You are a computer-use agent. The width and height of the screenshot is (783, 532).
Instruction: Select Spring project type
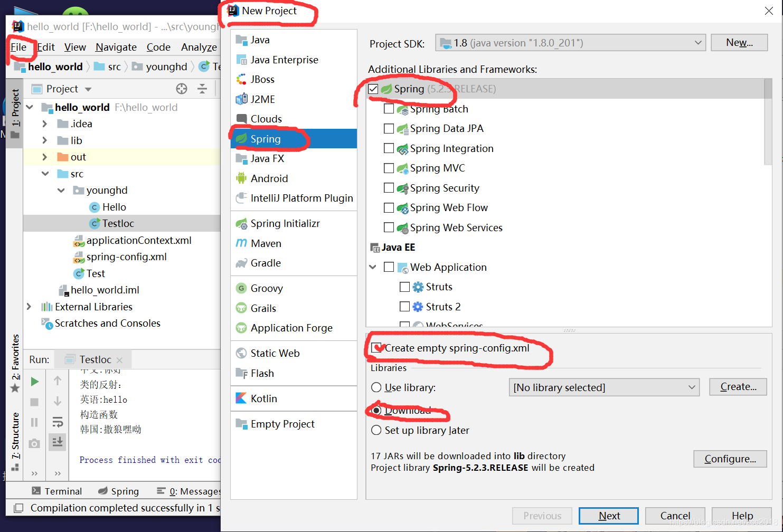click(x=294, y=139)
